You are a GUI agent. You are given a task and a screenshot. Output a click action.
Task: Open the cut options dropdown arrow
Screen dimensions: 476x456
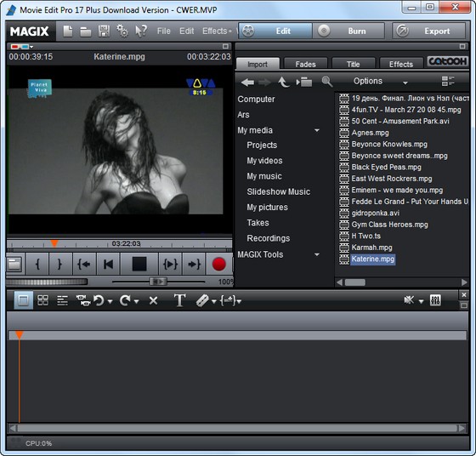pyautogui.click(x=213, y=301)
